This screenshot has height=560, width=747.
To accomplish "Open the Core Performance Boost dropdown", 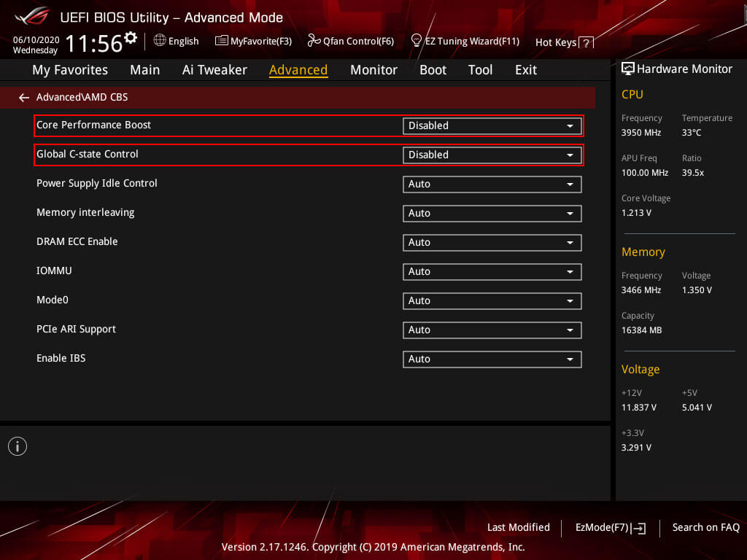I will [492, 125].
